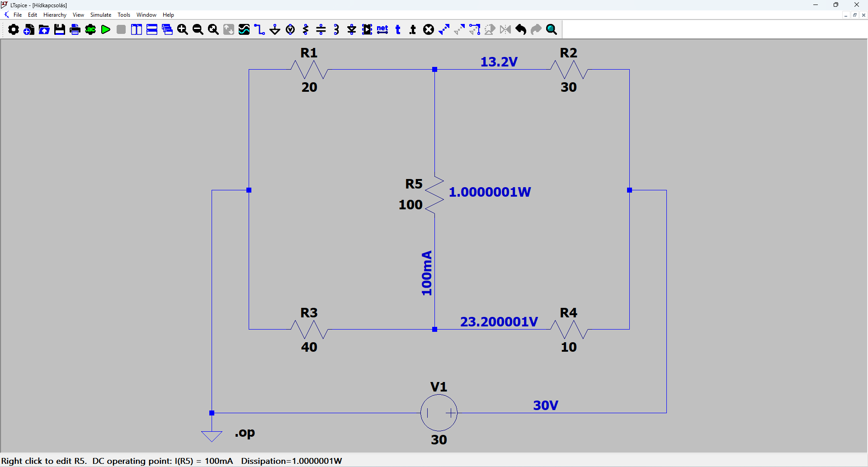The image size is (868, 467).
Task: Open the Hierarchy menu
Action: tap(55, 15)
